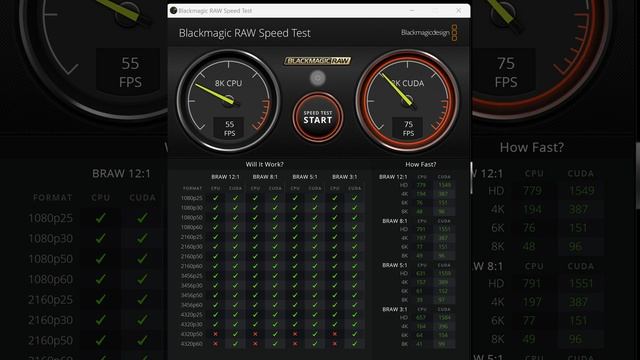The image size is (640, 360).
Task: Open settings via gear icon above START
Action: pos(318,78)
